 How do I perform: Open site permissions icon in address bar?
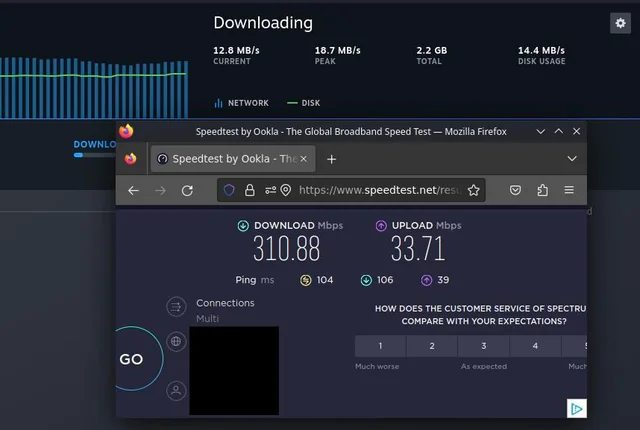(x=270, y=190)
